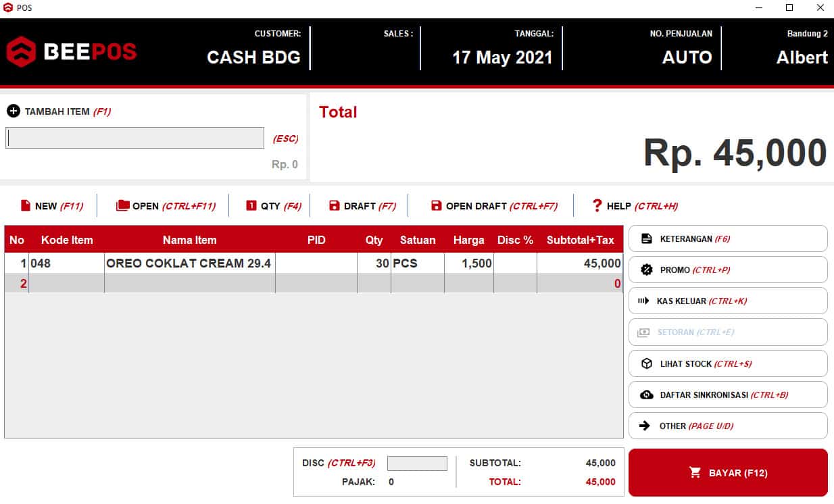Click the Bandung 2 branch label
Screen dimensions: 834x504
point(808,33)
